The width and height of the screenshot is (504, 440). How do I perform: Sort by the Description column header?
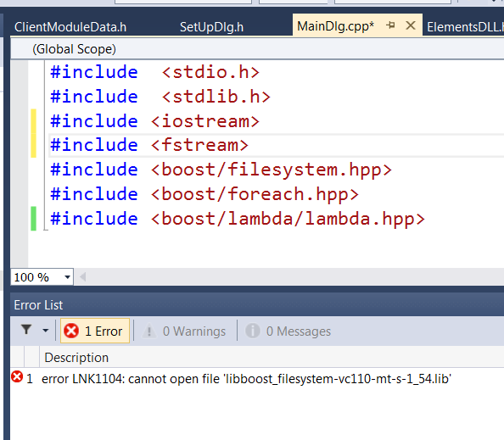click(x=76, y=358)
